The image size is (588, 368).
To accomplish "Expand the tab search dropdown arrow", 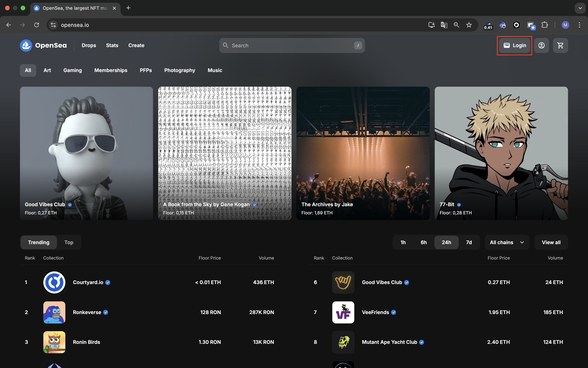I will coord(580,8).
